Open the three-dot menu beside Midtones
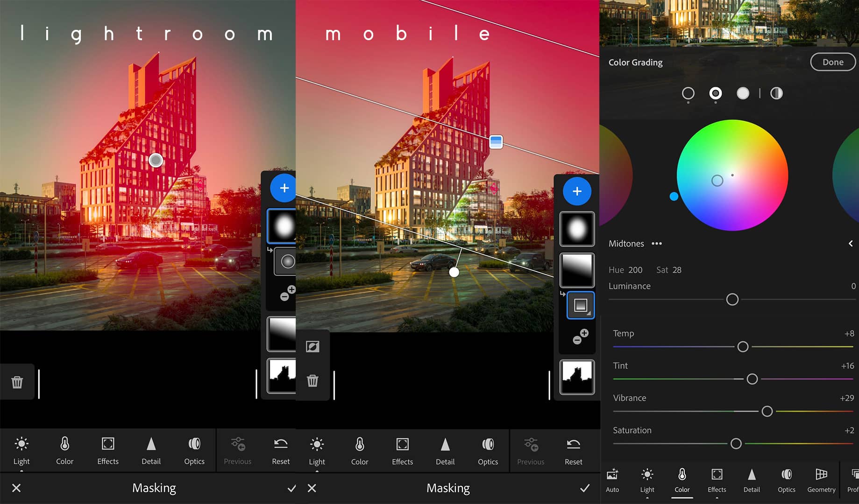 (x=657, y=244)
